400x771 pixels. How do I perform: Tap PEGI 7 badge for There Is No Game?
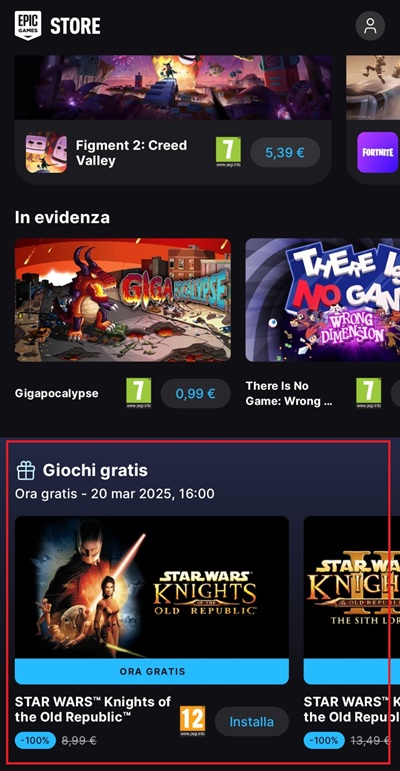point(369,393)
